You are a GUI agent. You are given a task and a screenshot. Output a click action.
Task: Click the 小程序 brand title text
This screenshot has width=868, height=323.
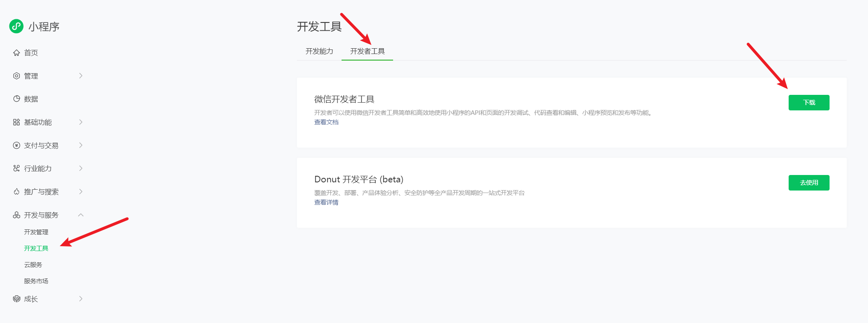tap(44, 27)
